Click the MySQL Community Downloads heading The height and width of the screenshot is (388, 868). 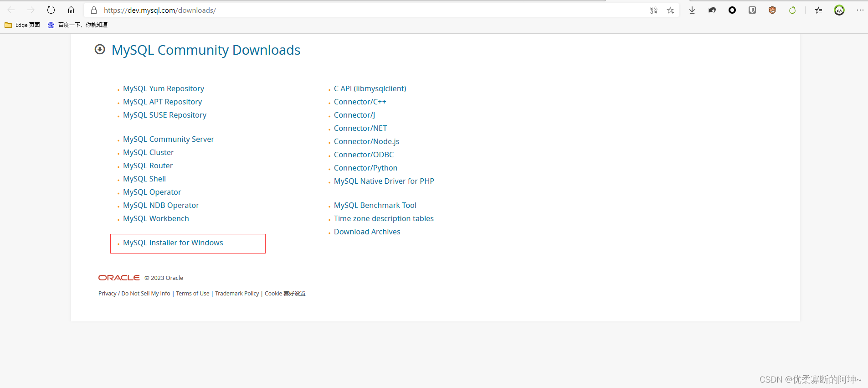click(206, 50)
